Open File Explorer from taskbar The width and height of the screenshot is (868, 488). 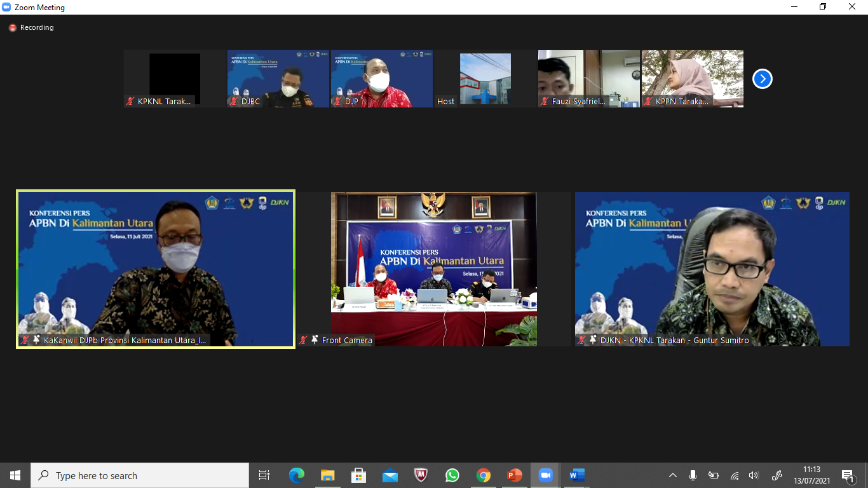coord(327,475)
